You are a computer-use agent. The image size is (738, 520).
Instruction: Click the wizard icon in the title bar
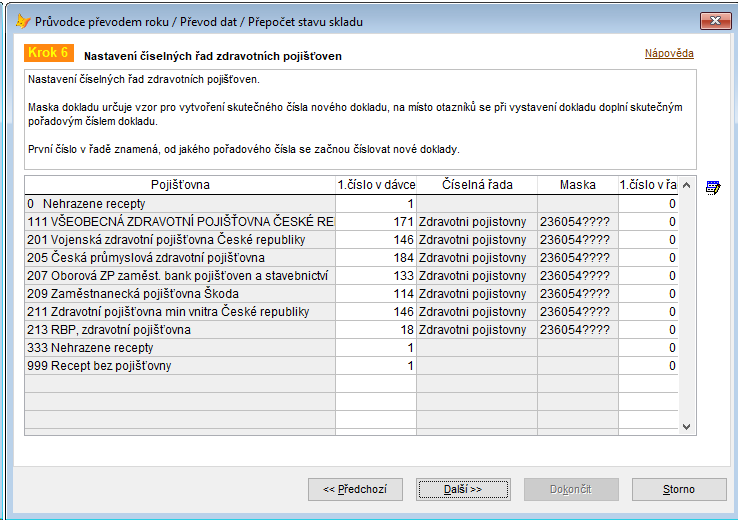click(x=22, y=21)
